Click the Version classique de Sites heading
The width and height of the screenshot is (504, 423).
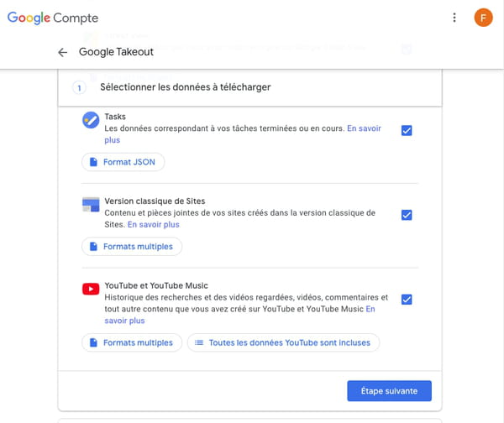tap(155, 201)
